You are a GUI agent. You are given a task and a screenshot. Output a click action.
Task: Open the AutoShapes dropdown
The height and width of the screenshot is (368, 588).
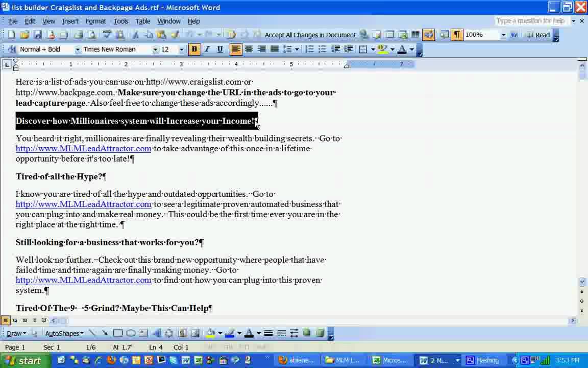click(x=64, y=333)
